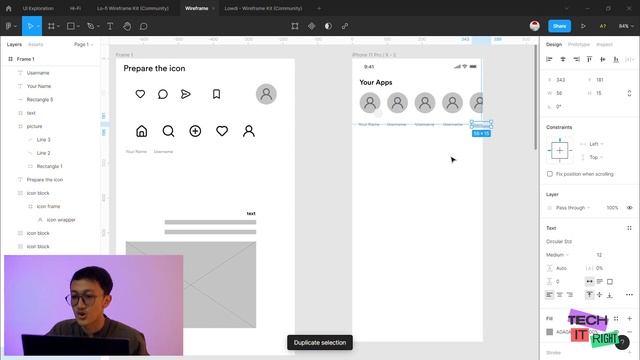Set text align center
The height and width of the screenshot is (360, 640).
[560, 295]
